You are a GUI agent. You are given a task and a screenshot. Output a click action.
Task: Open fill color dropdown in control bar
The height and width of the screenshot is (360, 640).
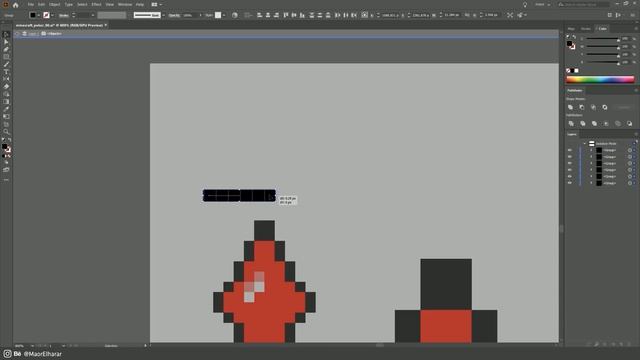[39, 15]
